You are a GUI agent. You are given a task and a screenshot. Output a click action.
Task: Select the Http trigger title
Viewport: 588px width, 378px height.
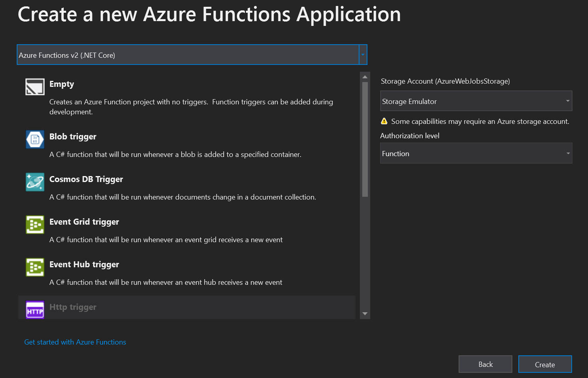tap(73, 307)
